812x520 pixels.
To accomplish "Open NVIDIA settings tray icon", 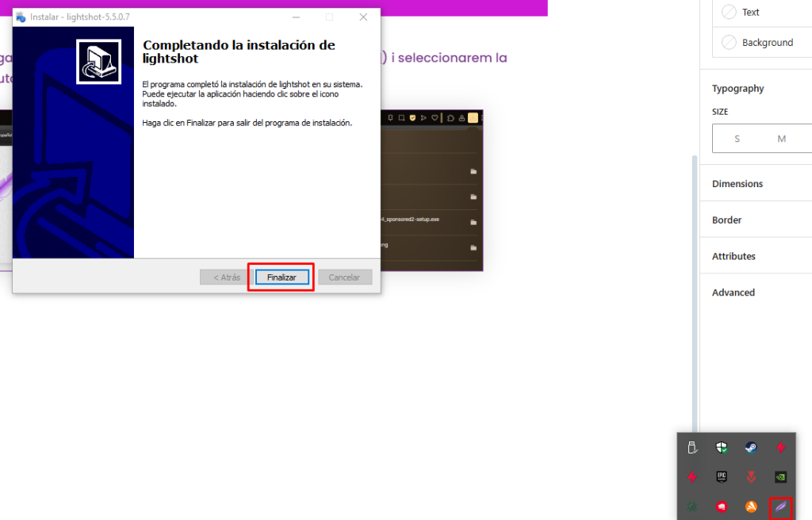I will pos(780,477).
